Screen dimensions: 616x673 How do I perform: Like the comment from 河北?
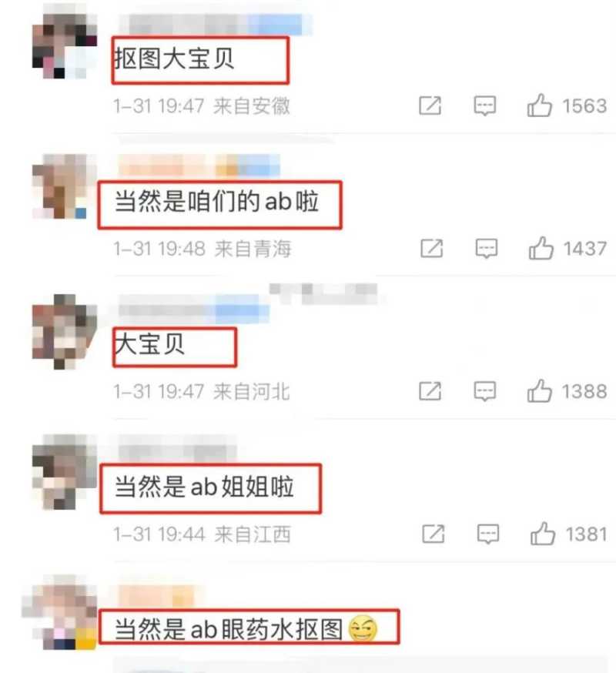(540, 390)
